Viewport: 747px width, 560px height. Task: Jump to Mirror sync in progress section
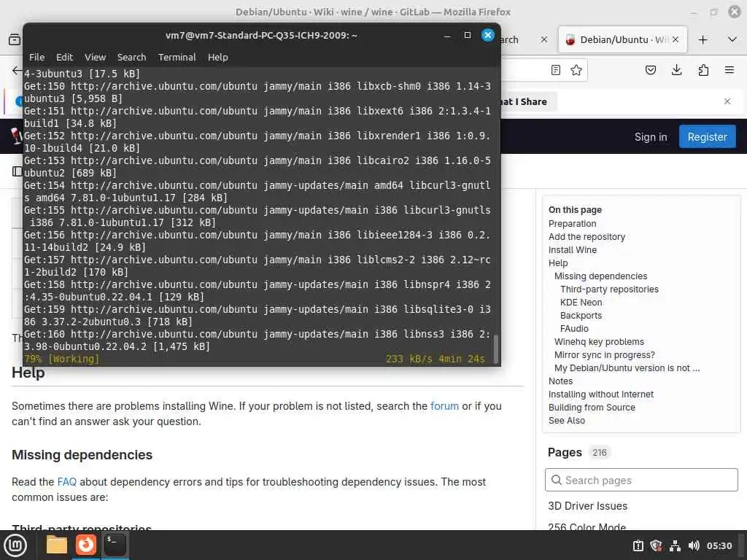coord(604,355)
